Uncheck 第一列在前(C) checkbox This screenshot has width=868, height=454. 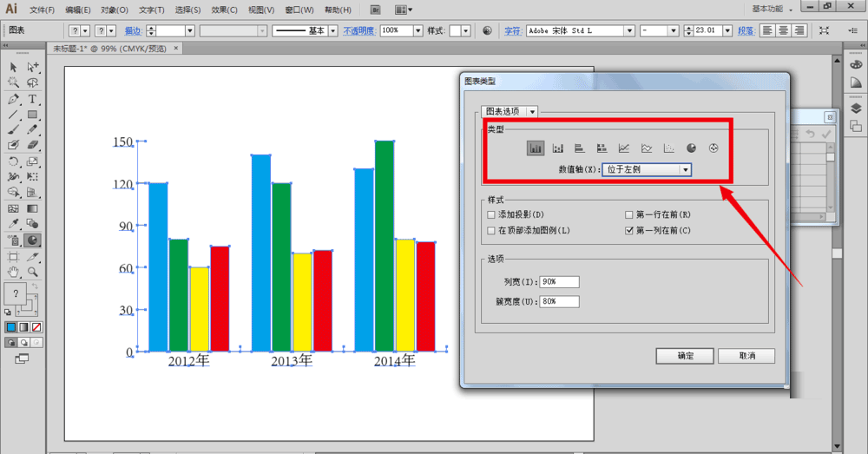click(628, 230)
